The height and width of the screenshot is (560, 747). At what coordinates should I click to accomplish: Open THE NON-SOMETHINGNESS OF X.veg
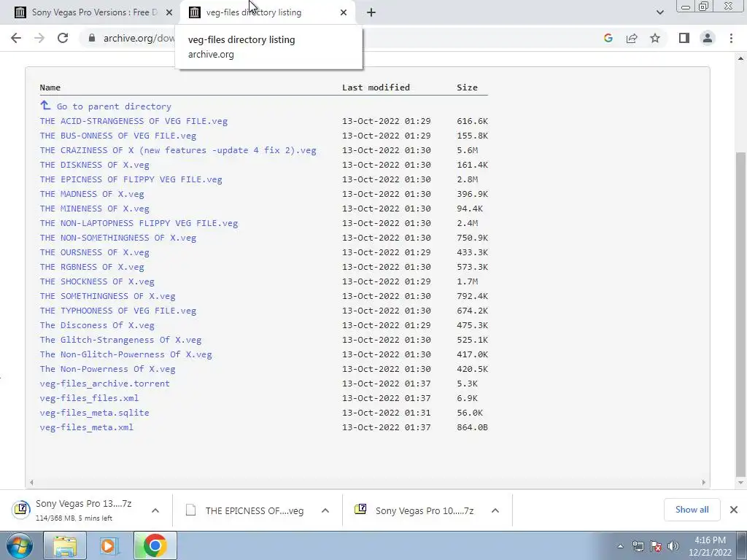point(118,238)
